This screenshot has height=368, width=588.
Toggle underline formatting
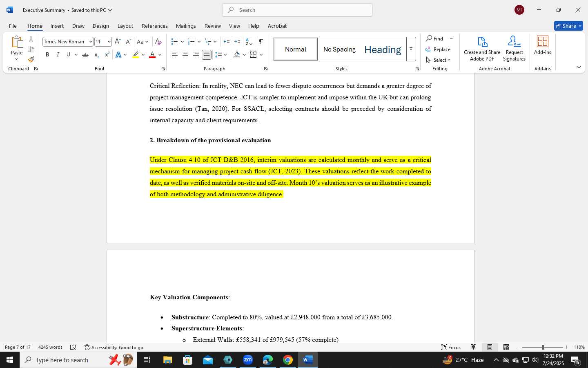[x=68, y=55]
